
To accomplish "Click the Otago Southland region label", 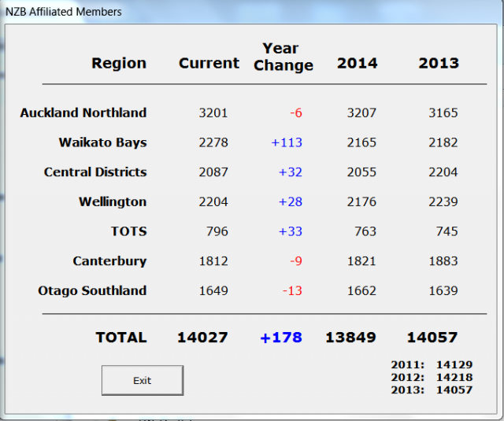I will click(x=92, y=290).
